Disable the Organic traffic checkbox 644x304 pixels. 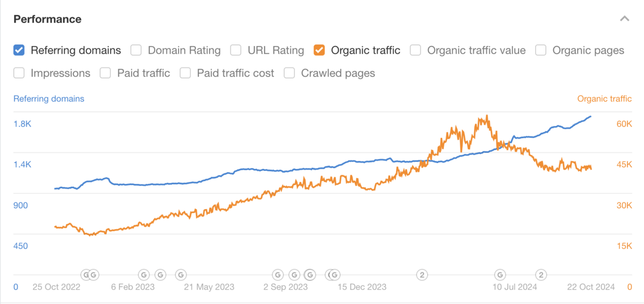[319, 50]
